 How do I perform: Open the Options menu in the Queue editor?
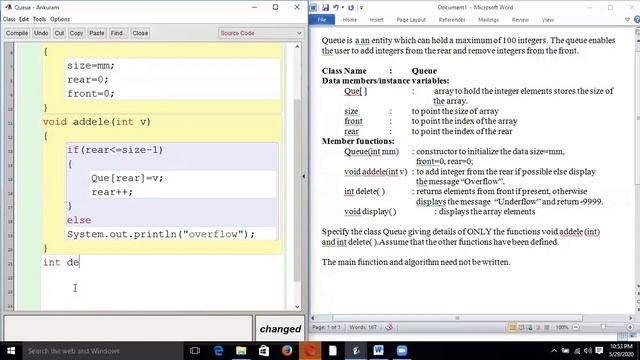pos(60,19)
